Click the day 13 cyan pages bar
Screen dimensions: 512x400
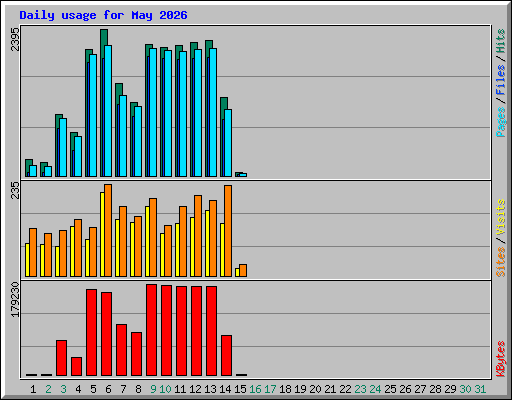[x=213, y=112]
